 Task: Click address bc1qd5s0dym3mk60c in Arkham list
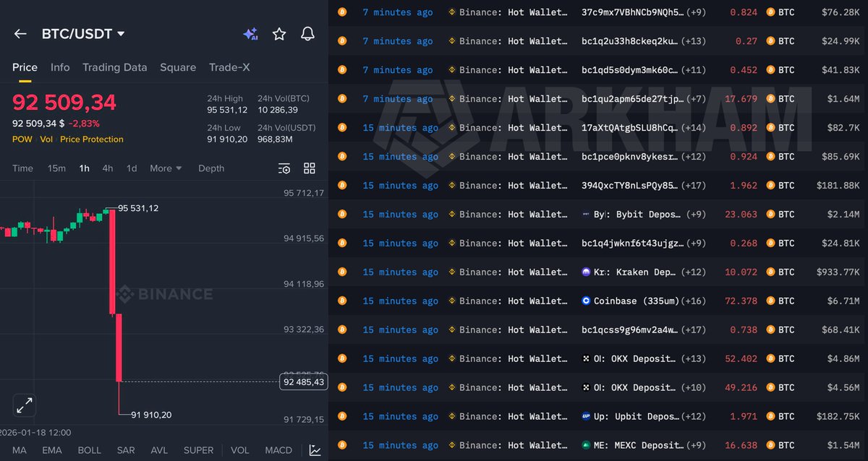tap(629, 70)
